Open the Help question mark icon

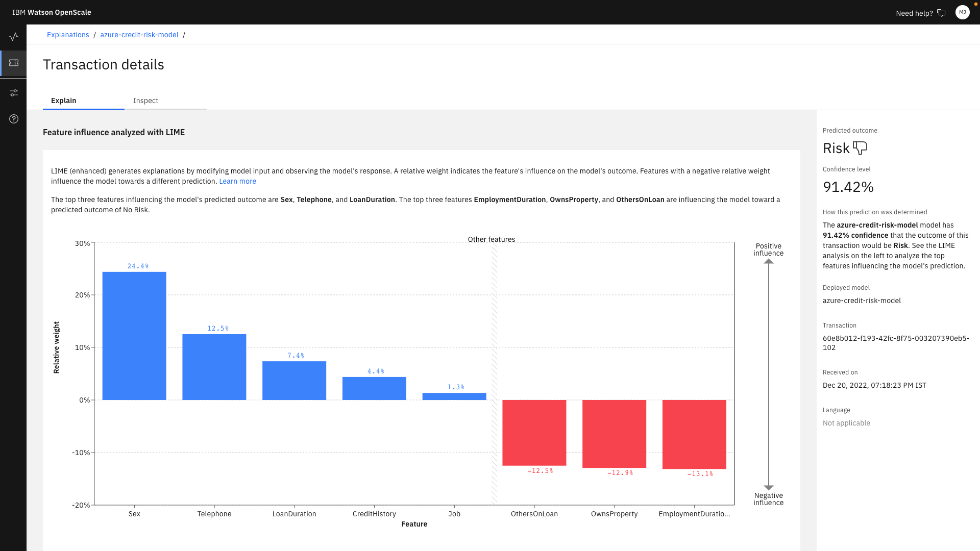[x=14, y=119]
